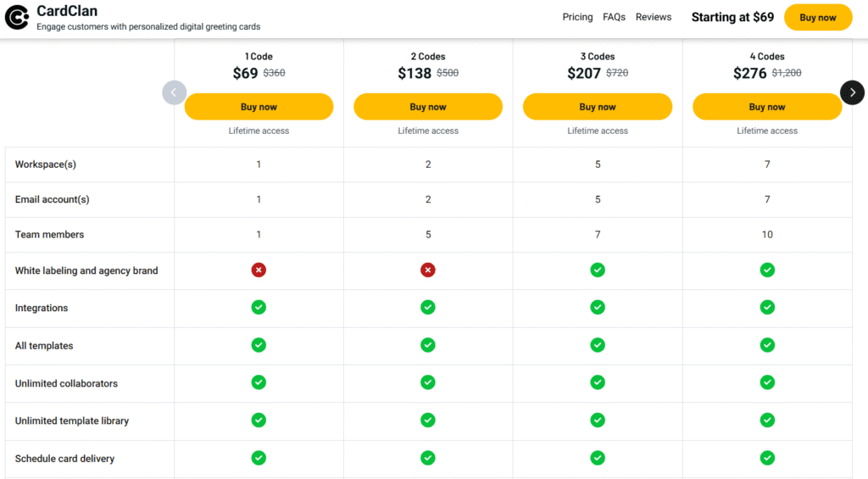Click the $276 price
This screenshot has width=868, height=479.
tap(750, 73)
